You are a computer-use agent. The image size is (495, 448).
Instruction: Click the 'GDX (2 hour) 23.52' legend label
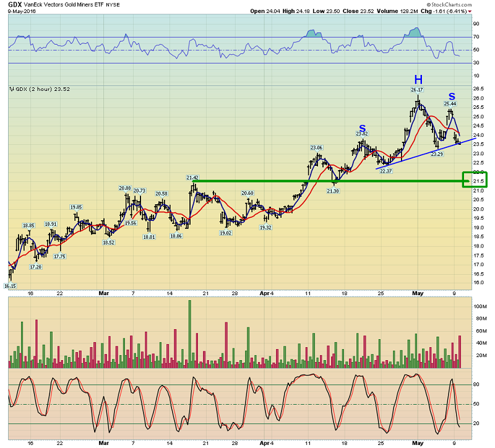tap(43, 89)
